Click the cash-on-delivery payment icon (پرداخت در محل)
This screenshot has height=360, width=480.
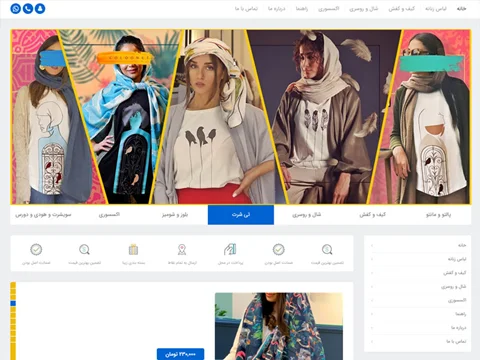(x=230, y=249)
